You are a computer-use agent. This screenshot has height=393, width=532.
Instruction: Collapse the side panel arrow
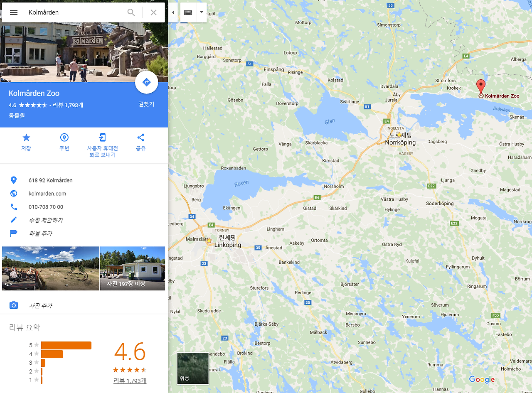pyautogui.click(x=173, y=12)
